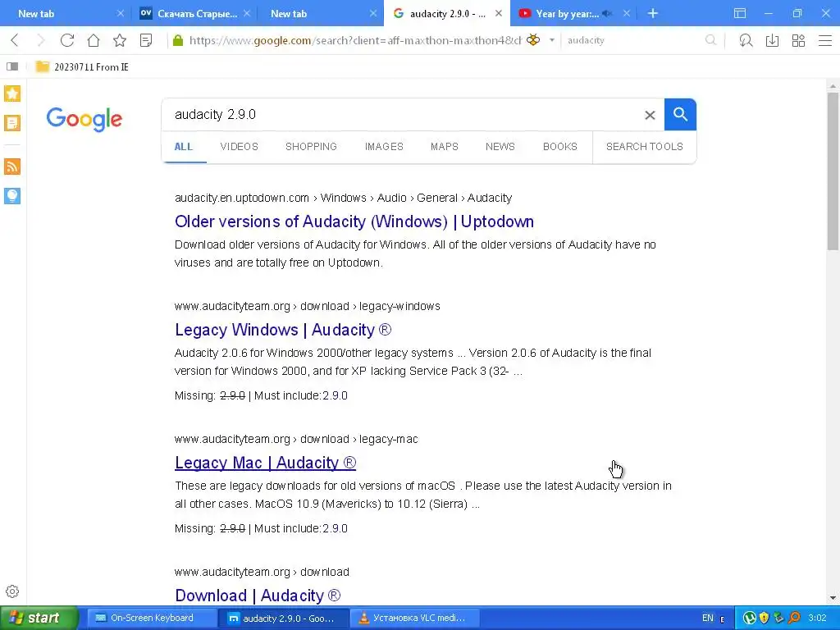
Task: Click the scrollbar down arrow
Action: coord(833,598)
